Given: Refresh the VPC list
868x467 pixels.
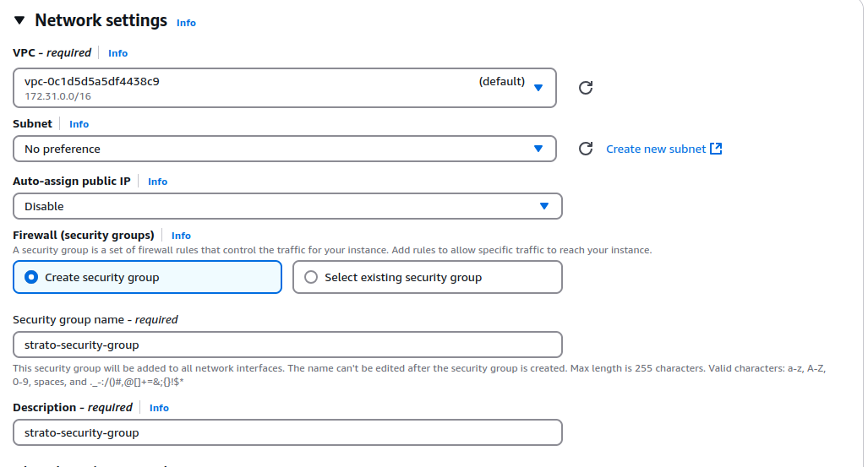Looking at the screenshot, I should click(585, 88).
